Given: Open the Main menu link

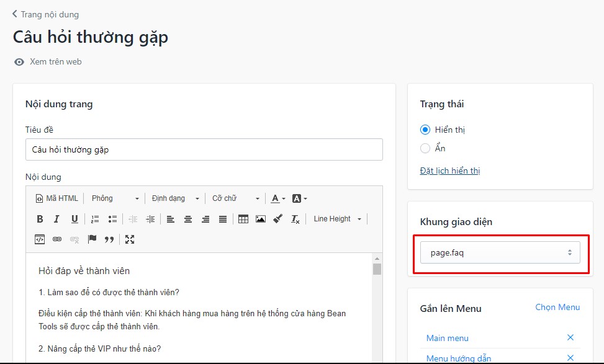Looking at the screenshot, I should tap(447, 338).
